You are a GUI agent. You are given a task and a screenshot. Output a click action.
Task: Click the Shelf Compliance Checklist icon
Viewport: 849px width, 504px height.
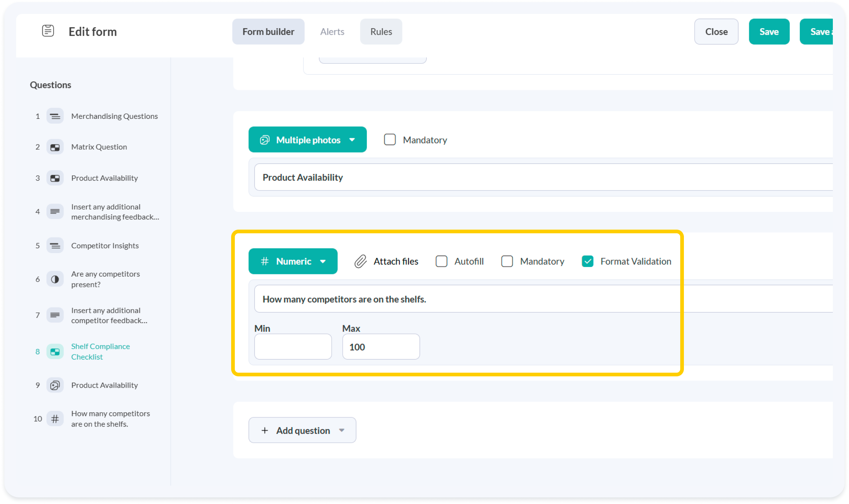pos(55,351)
